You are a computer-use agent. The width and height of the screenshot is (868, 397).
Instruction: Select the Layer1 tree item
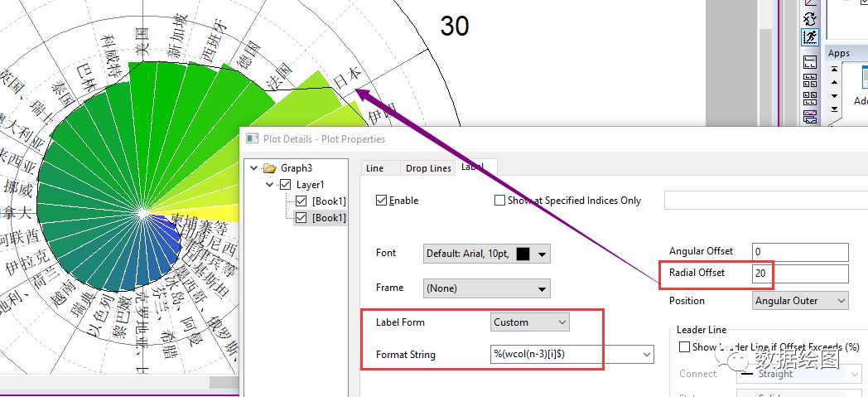click(311, 185)
